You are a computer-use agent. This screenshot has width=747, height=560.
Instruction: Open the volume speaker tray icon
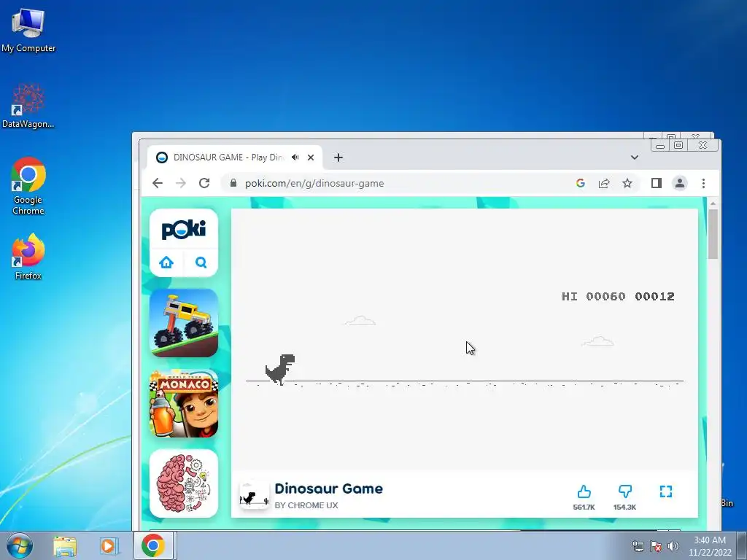[x=673, y=546]
